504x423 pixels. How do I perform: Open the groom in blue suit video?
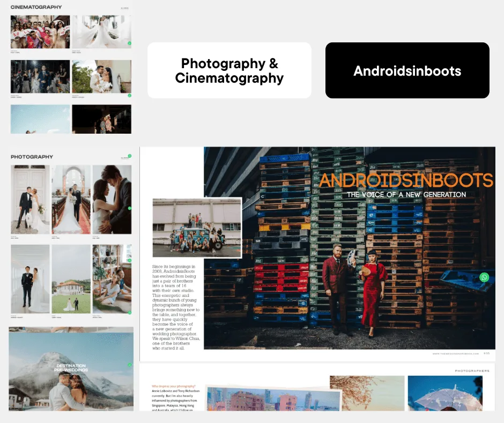tap(40, 77)
